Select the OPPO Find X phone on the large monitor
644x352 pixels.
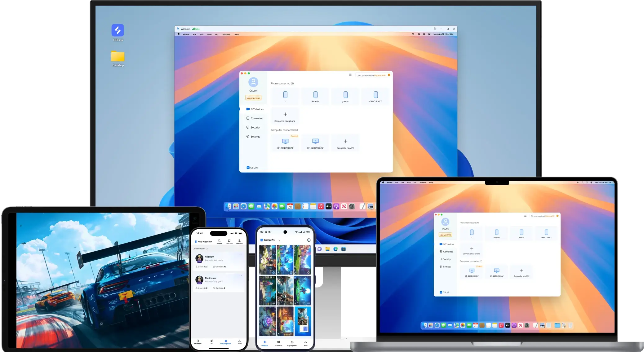[x=375, y=96]
